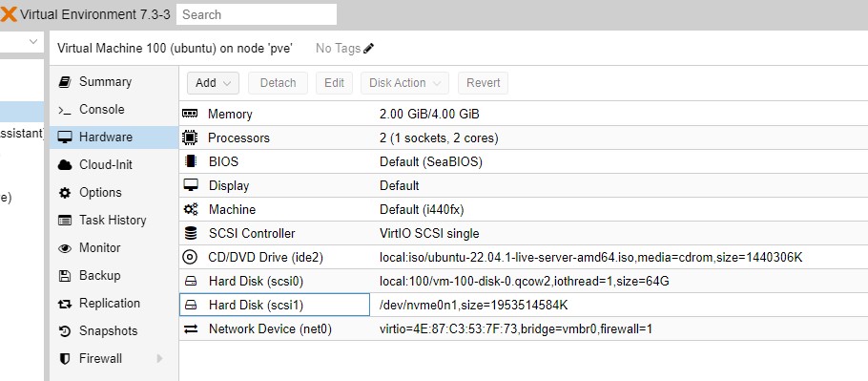Click the Edit button
Image resolution: width=868 pixels, height=381 pixels.
click(x=335, y=83)
